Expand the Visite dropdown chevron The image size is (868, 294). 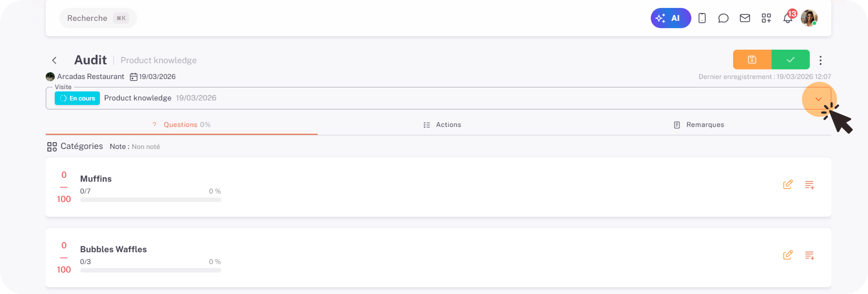click(x=818, y=99)
